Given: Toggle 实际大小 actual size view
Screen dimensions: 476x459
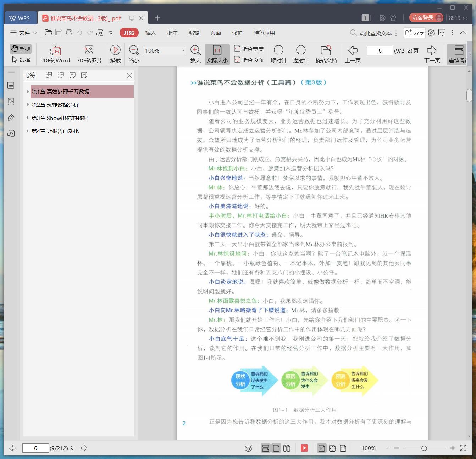Looking at the screenshot, I should (x=217, y=54).
